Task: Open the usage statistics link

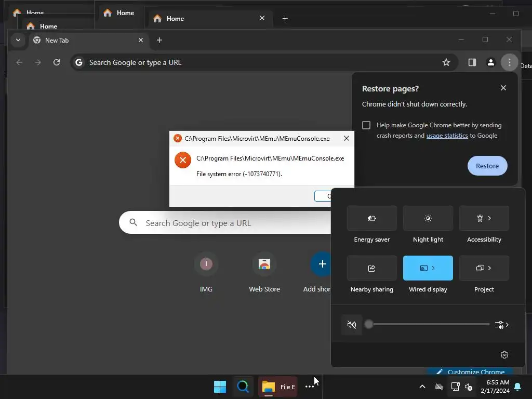Action: coord(447,136)
